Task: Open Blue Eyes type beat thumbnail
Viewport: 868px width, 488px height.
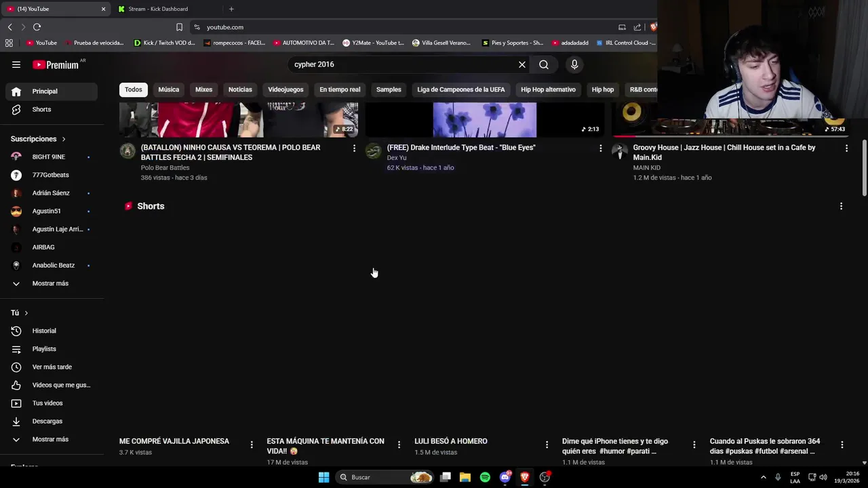Action: [x=484, y=120]
